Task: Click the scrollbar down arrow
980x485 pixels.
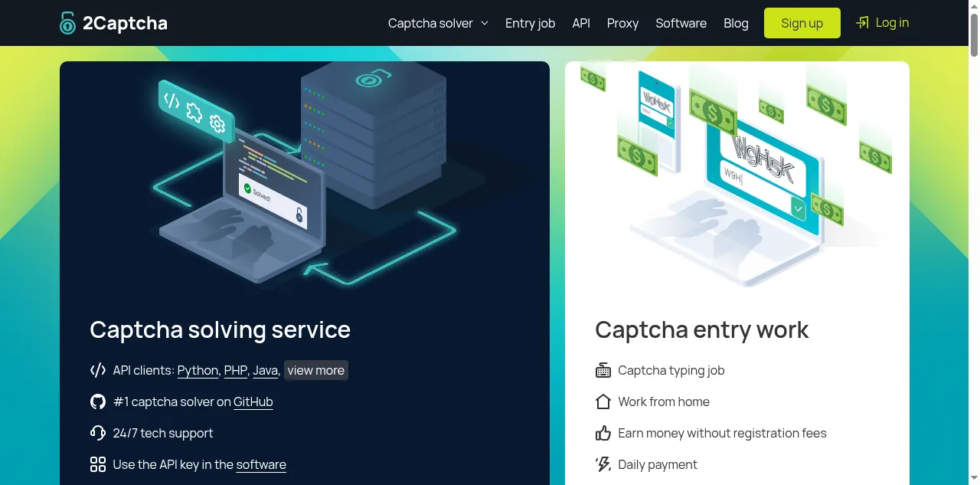Action: 974,479
